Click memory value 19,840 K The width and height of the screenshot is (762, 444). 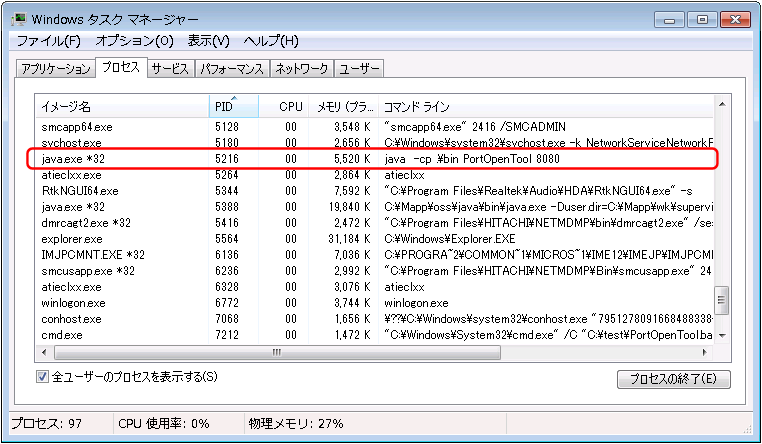[349, 207]
